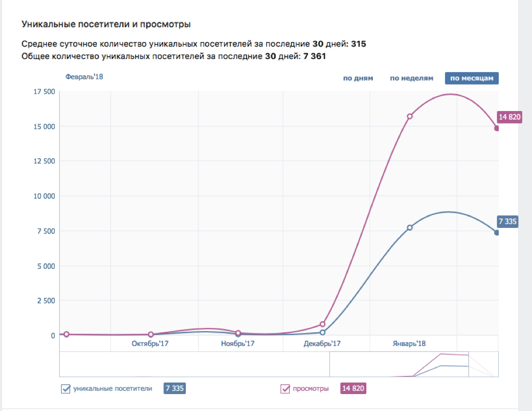Click the blue visitors point above Январь'18
This screenshot has width=532, height=411.
(410, 227)
